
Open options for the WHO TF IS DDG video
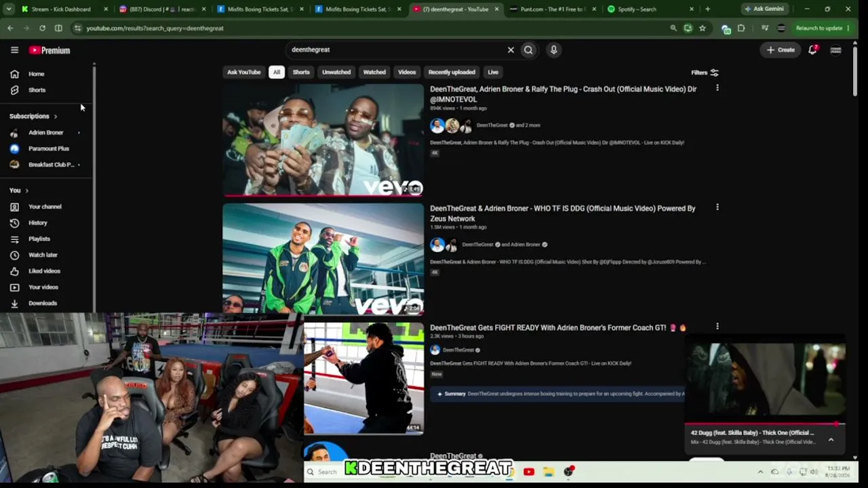pyautogui.click(x=717, y=207)
